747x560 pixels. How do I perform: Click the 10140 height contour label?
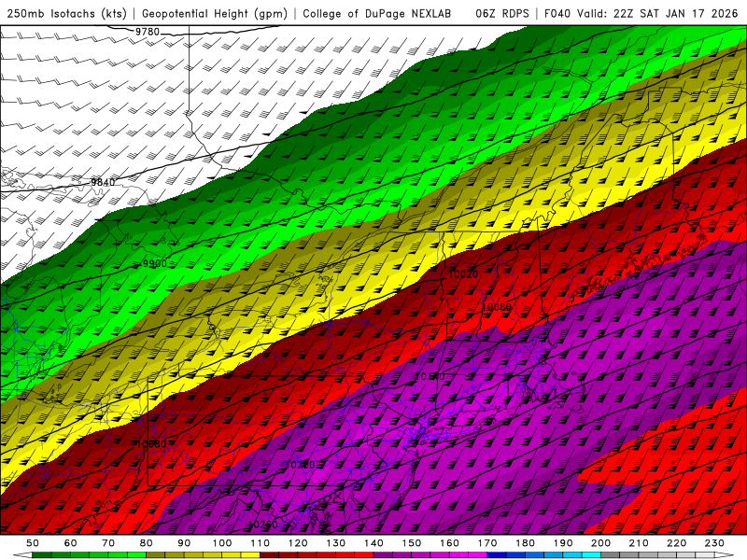(430, 377)
